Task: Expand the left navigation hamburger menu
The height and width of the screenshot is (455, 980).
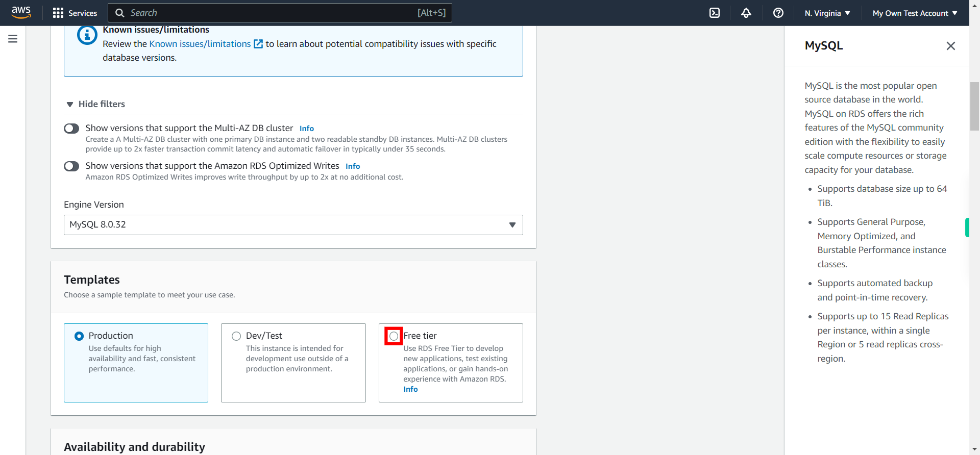Action: (x=13, y=39)
